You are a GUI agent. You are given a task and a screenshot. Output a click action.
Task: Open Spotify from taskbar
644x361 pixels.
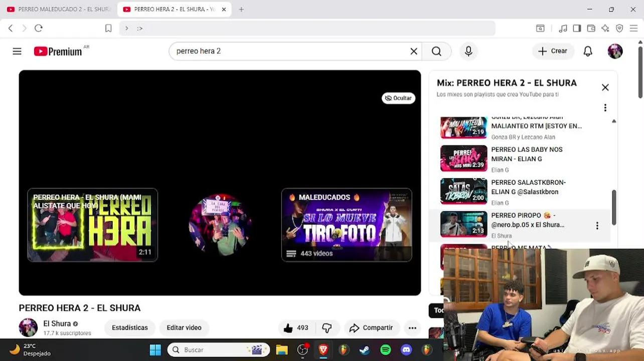(386, 350)
